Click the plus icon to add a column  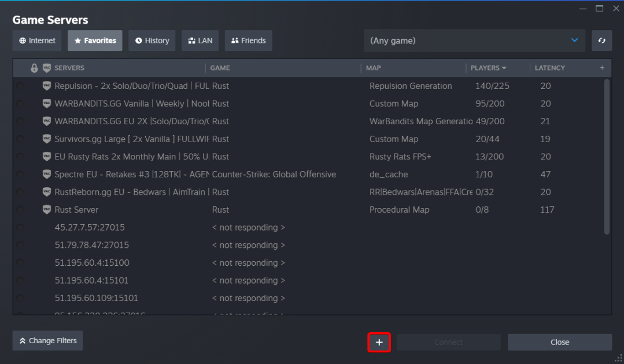coord(602,68)
